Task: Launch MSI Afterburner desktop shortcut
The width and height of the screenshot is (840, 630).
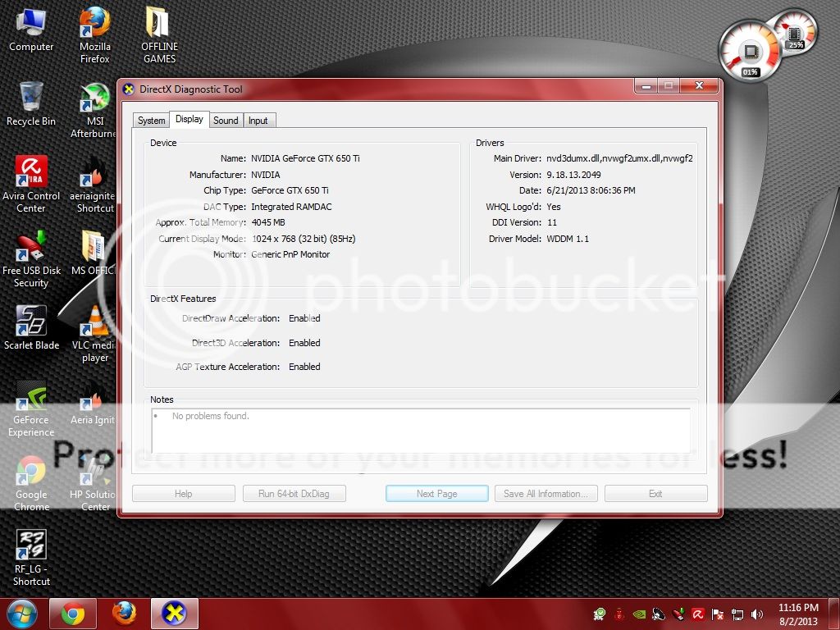Action: pos(95,111)
